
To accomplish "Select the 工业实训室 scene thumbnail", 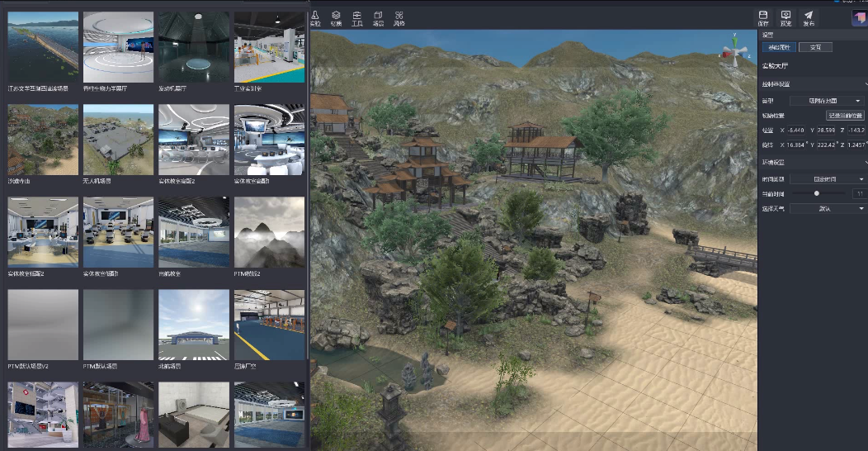I will (269, 47).
